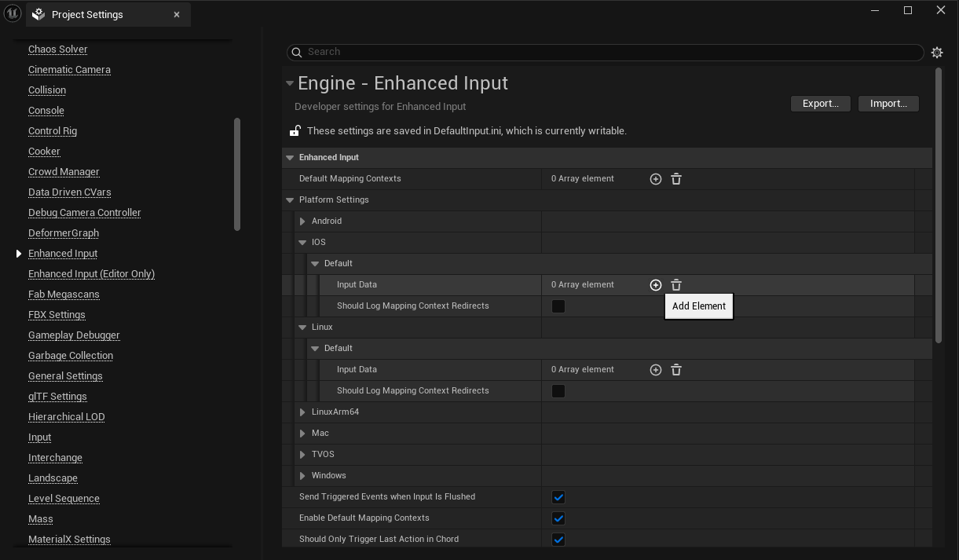Open Fab Megascans settings
Viewport: 959px width, 560px height.
tap(64, 294)
